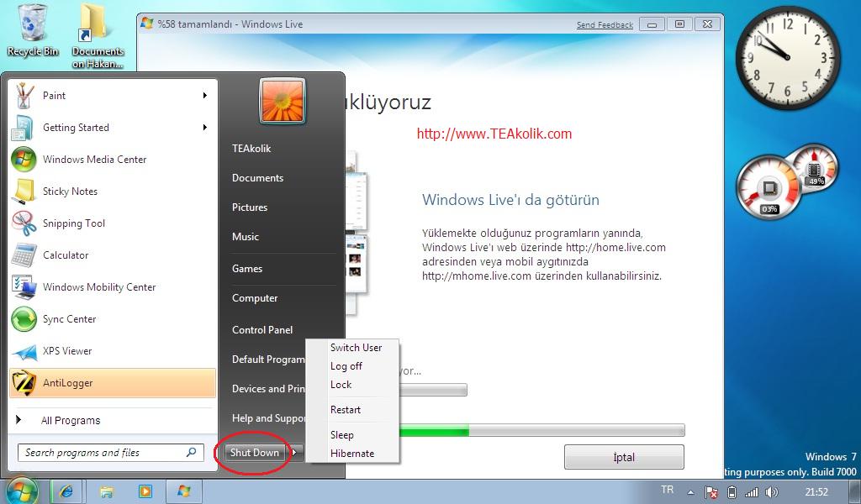Launch Windows Mobility Center icon
861x504 pixels.
coord(24,286)
